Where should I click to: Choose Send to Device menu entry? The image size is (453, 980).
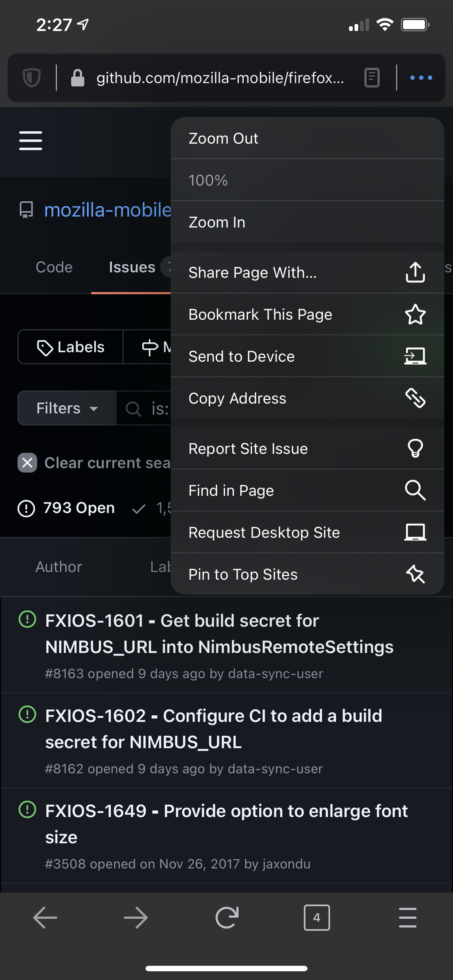point(307,356)
